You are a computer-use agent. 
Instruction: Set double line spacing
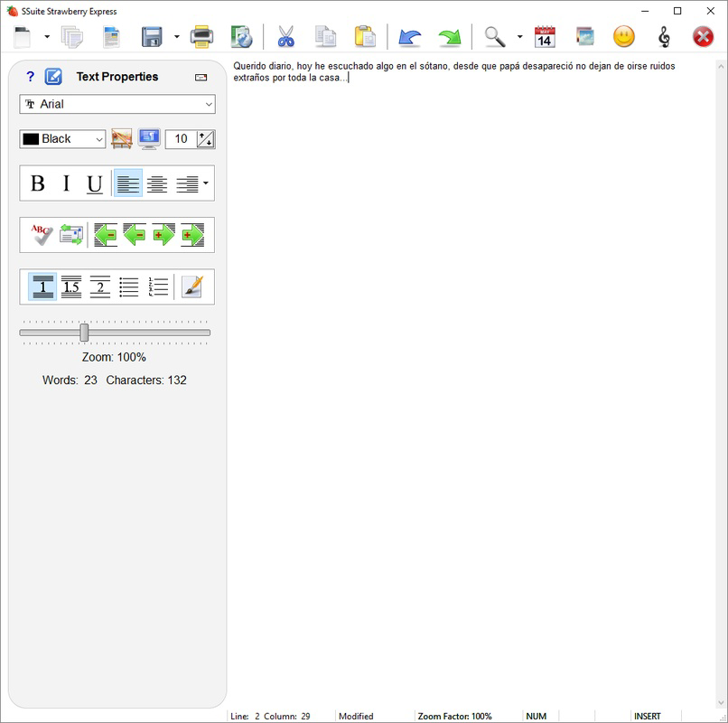click(100, 286)
